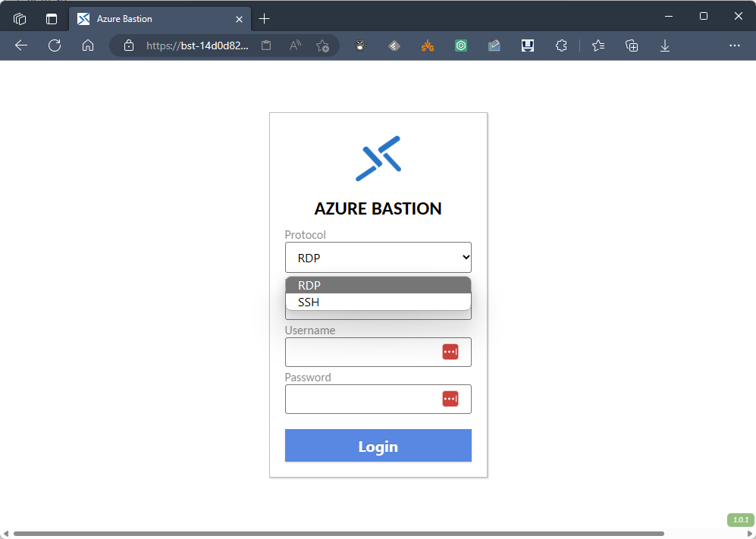Open password manager icon in Password field
This screenshot has width=756, height=539.
[x=450, y=400]
